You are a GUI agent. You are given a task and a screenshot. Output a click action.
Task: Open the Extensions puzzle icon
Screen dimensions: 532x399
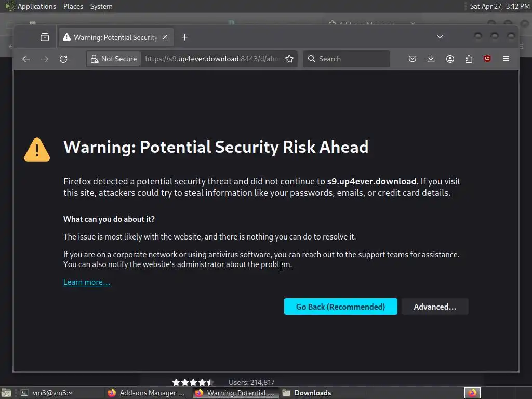click(x=469, y=59)
